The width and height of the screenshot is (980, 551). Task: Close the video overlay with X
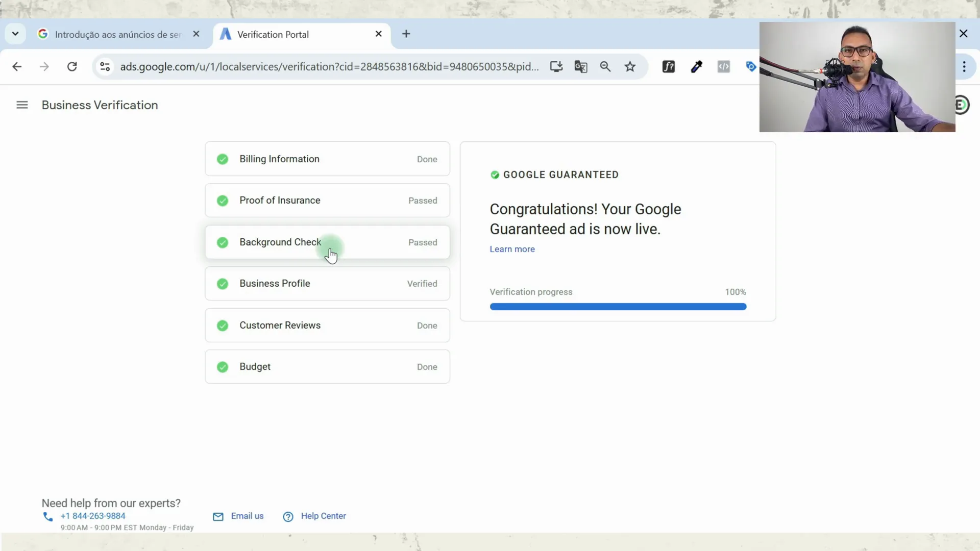click(x=964, y=34)
